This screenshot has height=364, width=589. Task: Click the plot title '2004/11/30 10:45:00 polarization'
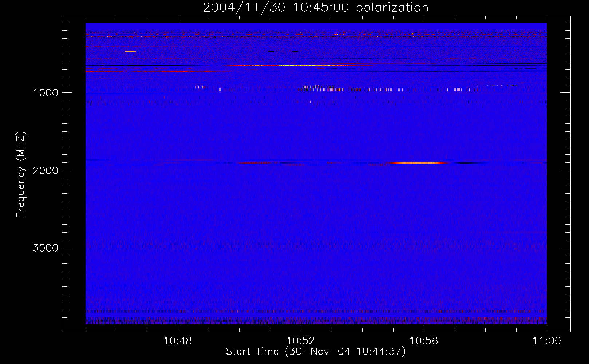tap(316, 8)
